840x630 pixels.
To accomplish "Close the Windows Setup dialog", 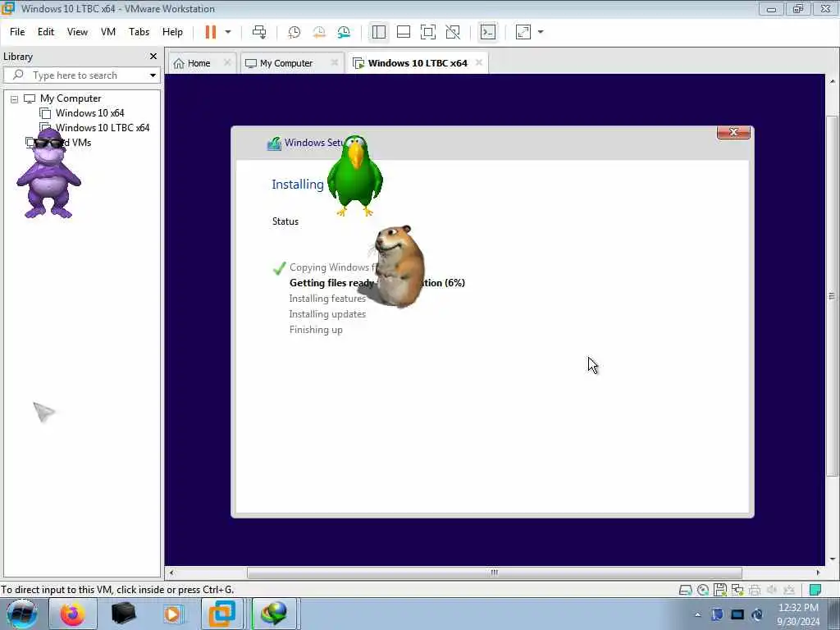I will pyautogui.click(x=733, y=132).
